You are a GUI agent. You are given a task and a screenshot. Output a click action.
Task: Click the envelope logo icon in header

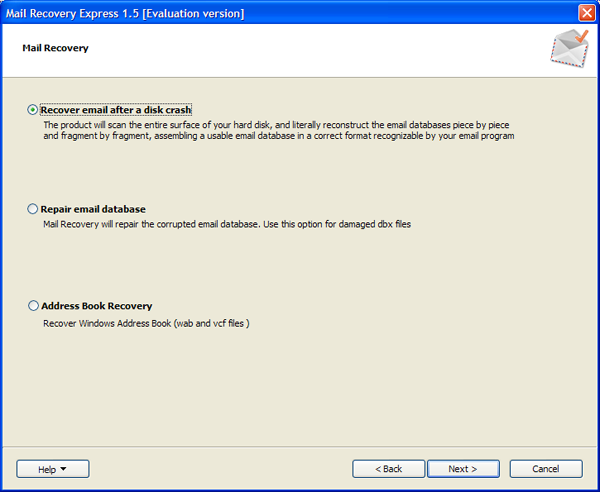[x=568, y=50]
